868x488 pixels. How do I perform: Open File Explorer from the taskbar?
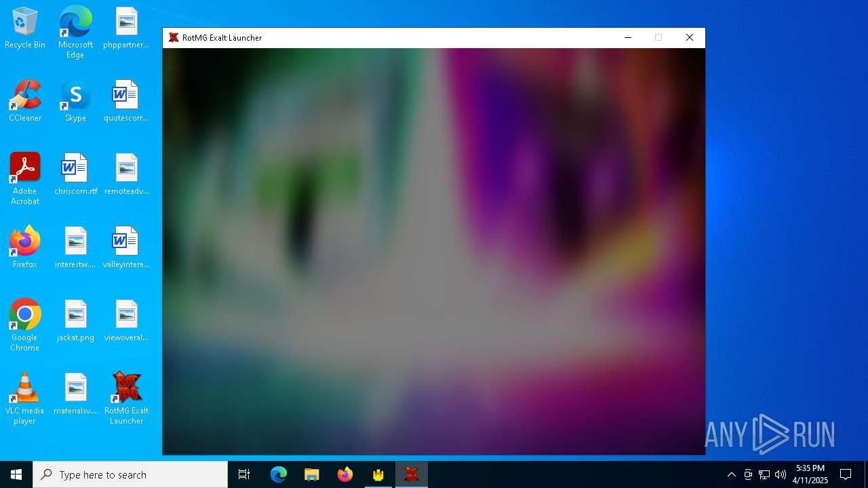click(312, 474)
